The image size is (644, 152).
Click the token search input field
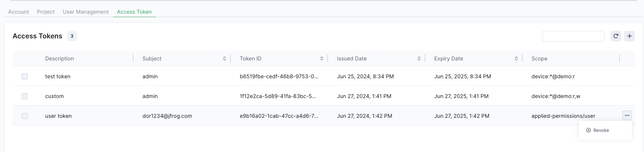point(573,36)
